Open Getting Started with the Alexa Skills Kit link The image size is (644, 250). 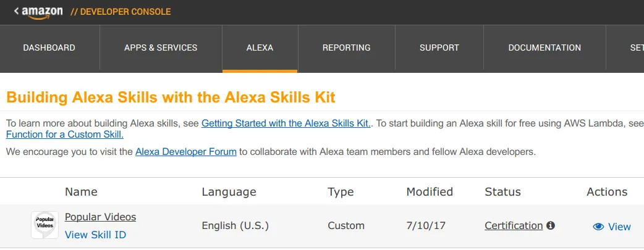286,123
